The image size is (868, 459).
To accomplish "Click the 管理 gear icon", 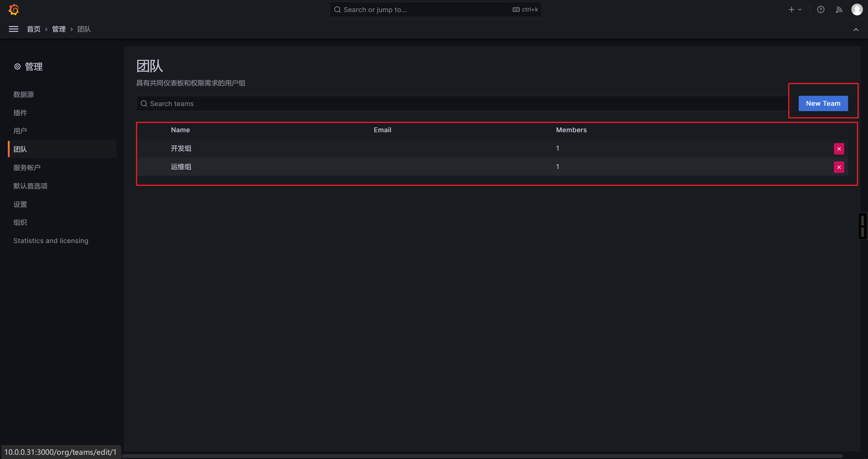I will pos(17,67).
